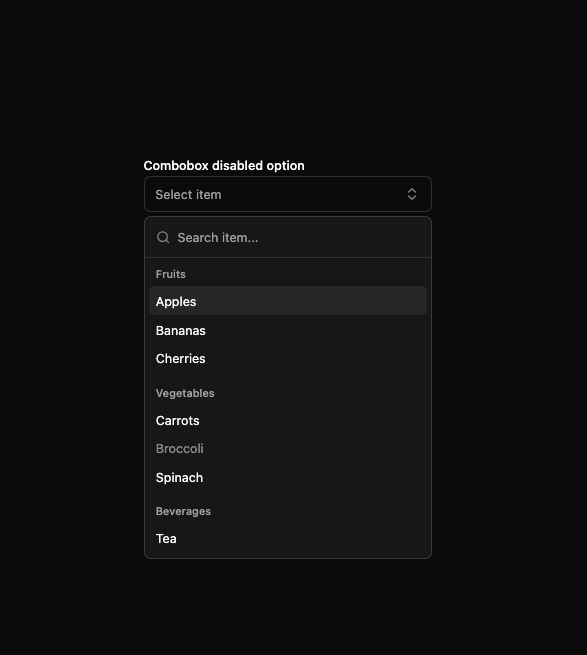Click the "Combobox disabled option" label

(x=224, y=165)
